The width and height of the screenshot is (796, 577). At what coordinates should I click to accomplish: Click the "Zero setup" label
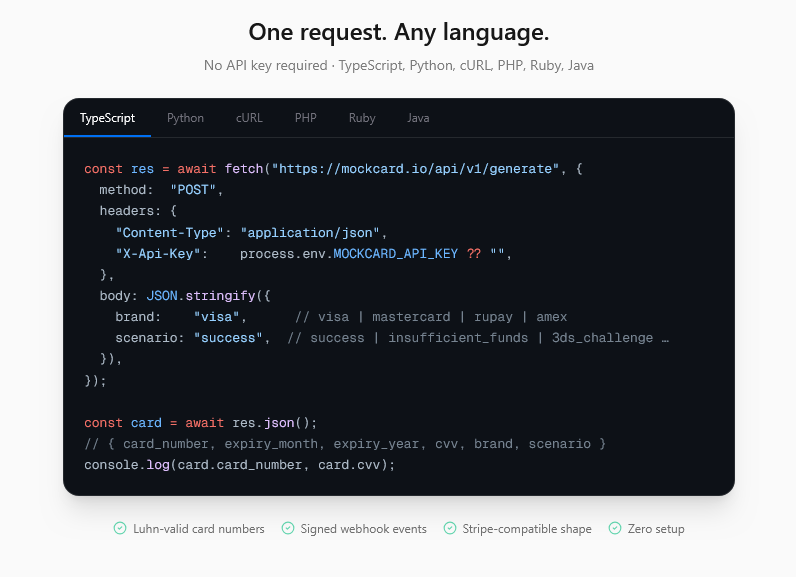[x=656, y=529]
